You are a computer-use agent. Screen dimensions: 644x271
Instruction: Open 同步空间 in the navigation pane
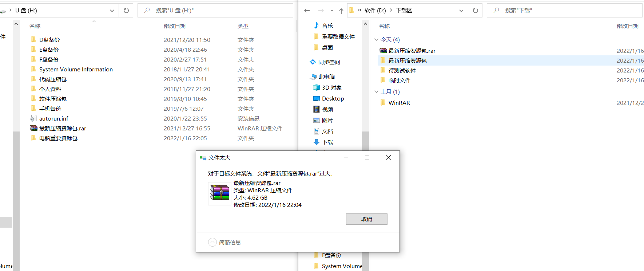[x=329, y=62]
